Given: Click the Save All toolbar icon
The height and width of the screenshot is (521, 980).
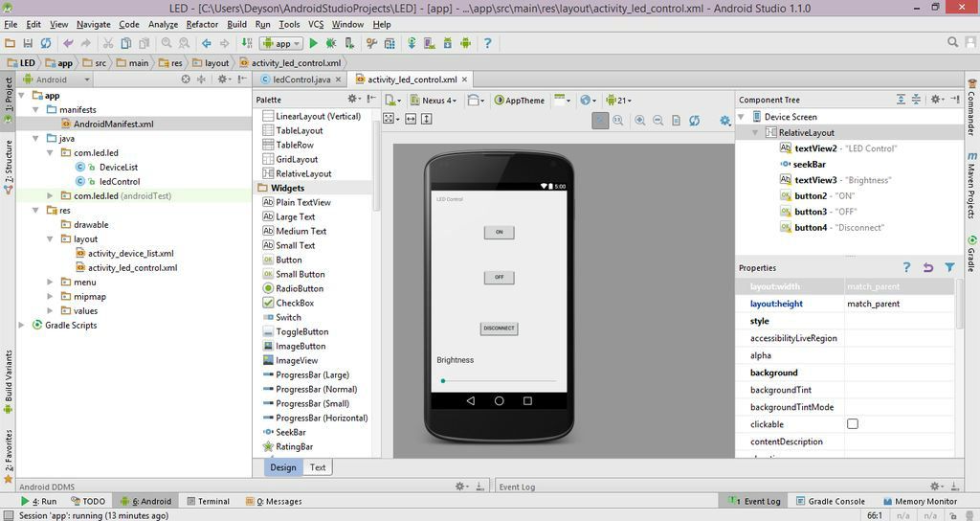Looking at the screenshot, I should pos(28,43).
